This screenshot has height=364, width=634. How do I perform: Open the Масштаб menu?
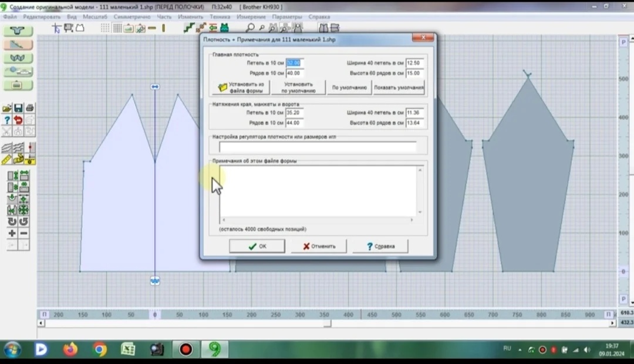pos(95,17)
